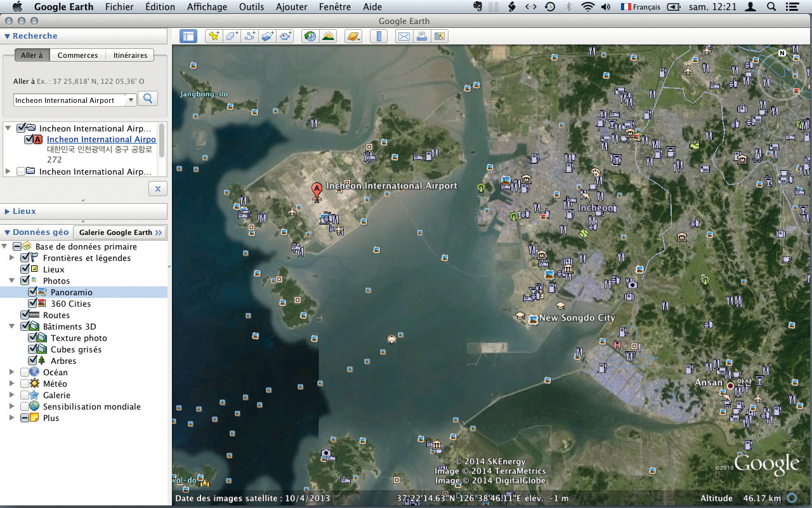
Task: Open the Galerie Google Earth button
Action: pyautogui.click(x=121, y=232)
